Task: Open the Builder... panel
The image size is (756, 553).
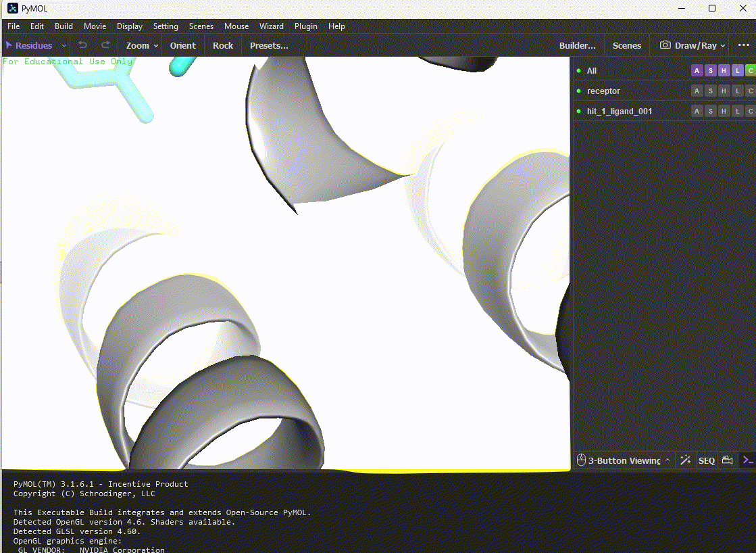Action: (577, 45)
